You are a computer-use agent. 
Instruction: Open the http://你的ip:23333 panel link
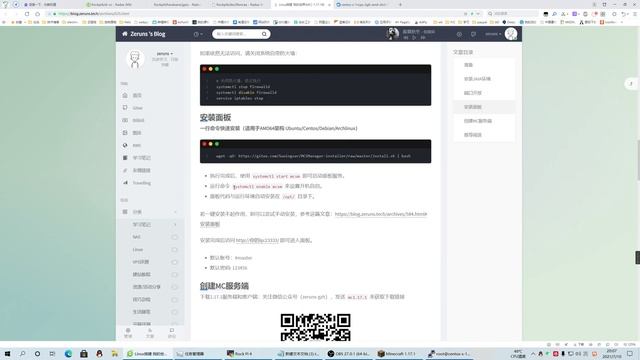[x=257, y=240]
